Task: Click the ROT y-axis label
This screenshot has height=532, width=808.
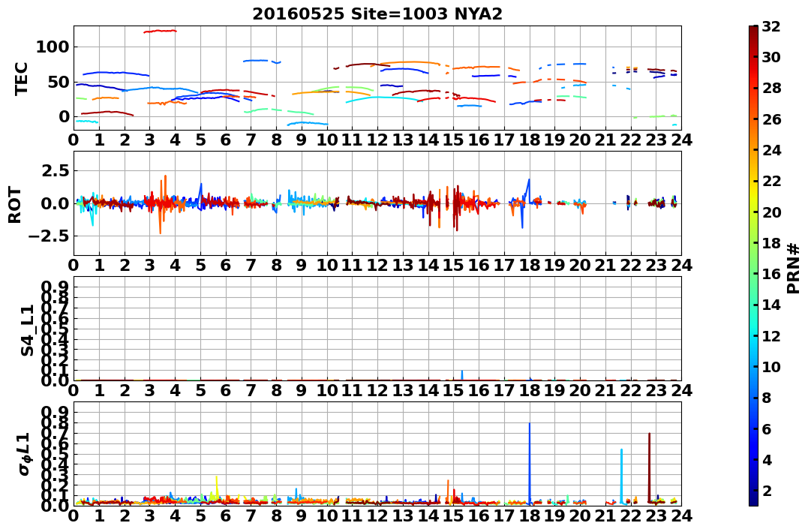Action: point(16,205)
